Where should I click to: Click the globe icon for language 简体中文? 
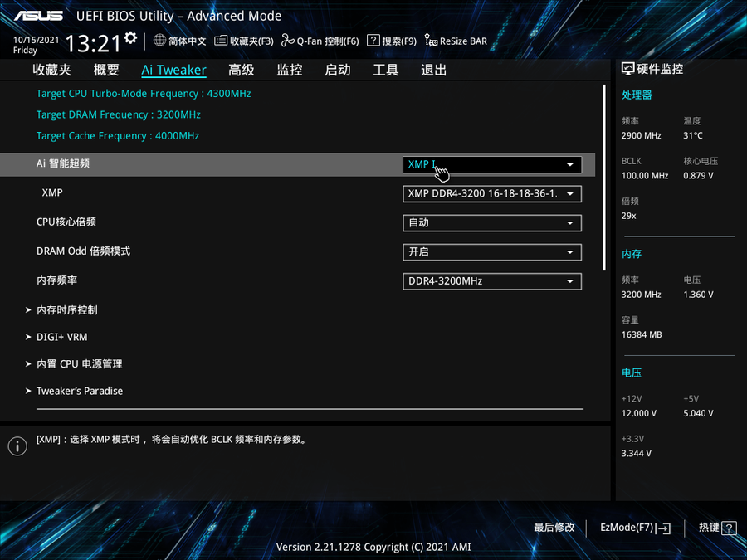coord(160,41)
